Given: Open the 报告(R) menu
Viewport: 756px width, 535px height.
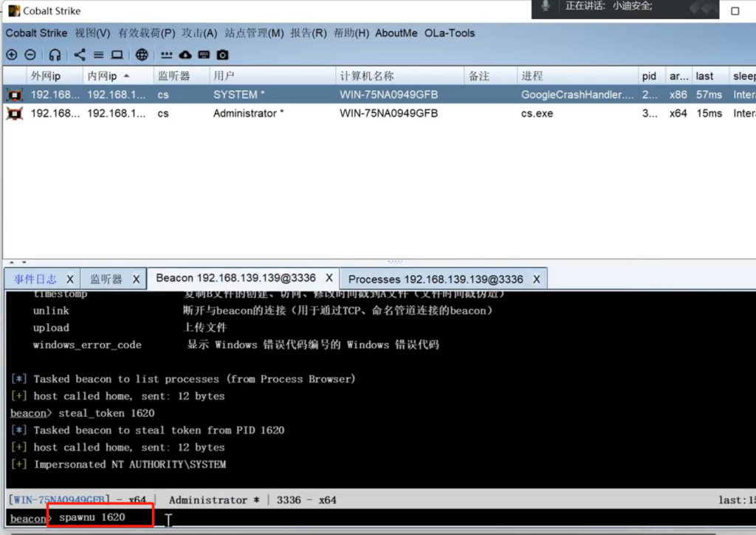Looking at the screenshot, I should click(309, 33).
